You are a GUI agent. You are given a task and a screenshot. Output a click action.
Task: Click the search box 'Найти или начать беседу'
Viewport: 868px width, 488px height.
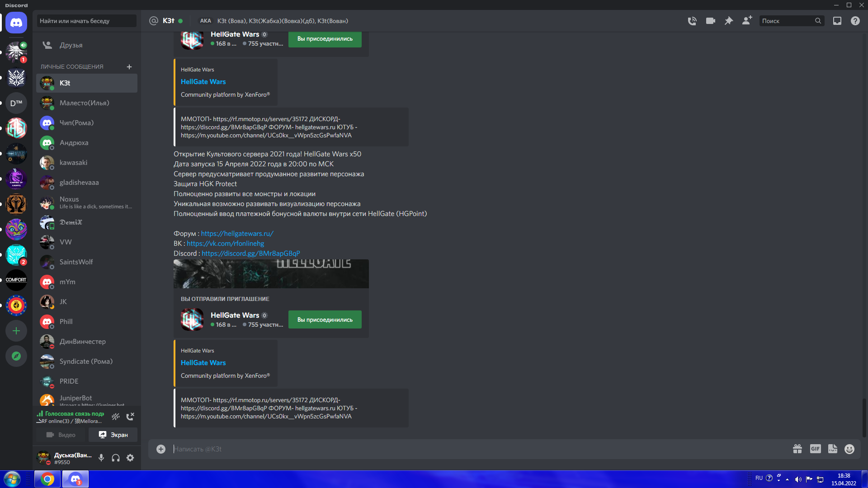tap(87, 21)
